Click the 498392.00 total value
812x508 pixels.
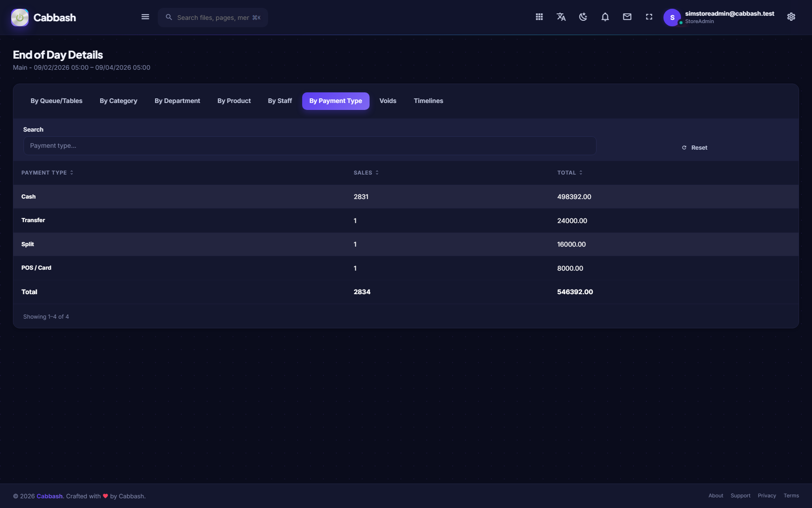tap(574, 197)
